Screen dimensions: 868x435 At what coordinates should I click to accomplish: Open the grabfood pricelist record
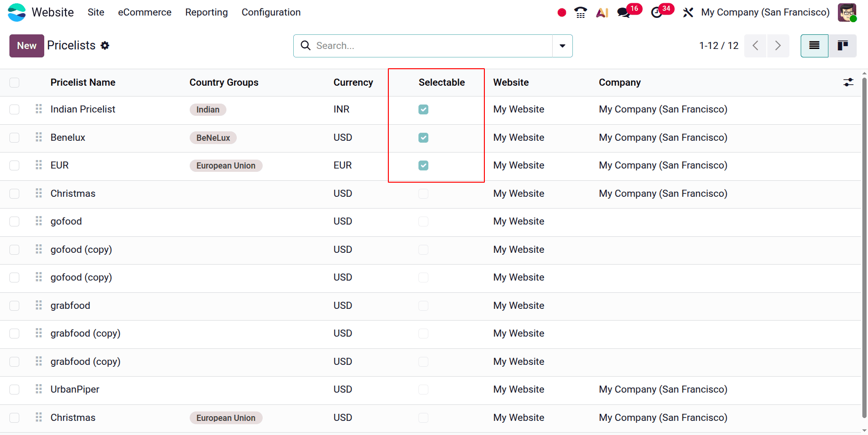(70, 306)
